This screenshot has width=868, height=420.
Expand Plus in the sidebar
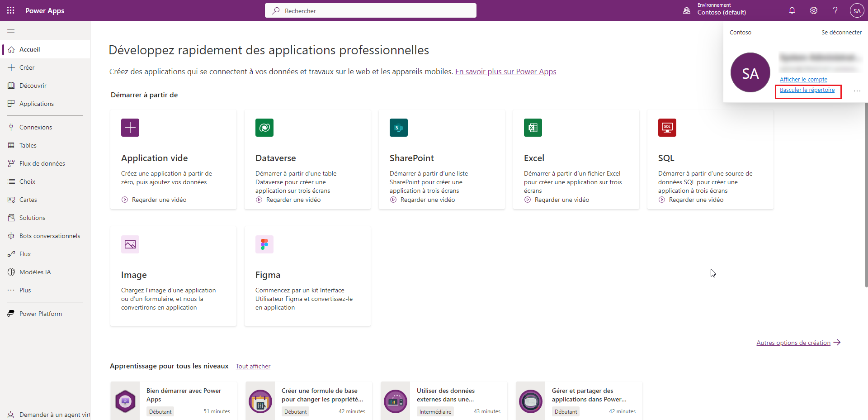point(45,290)
